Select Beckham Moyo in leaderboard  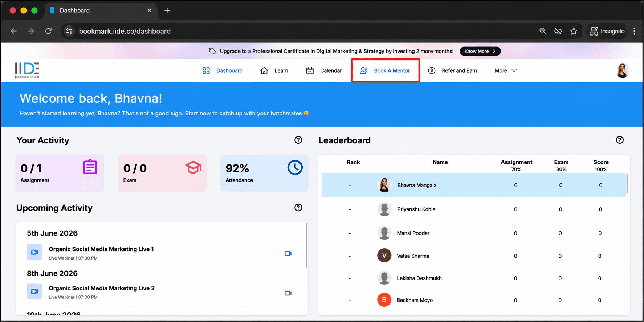(474, 300)
